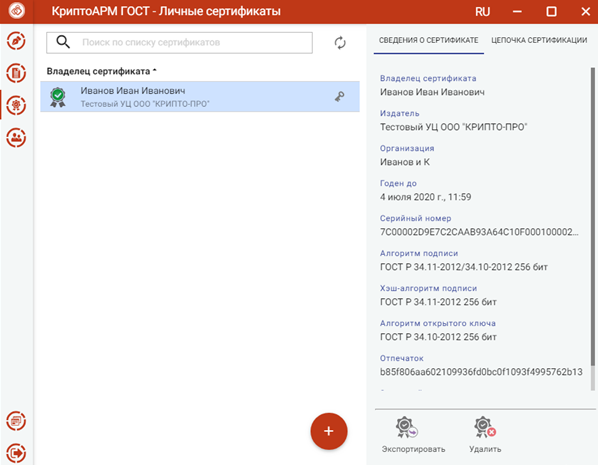Switch the RU language selector
The height and width of the screenshot is (465, 598).
coord(482,12)
